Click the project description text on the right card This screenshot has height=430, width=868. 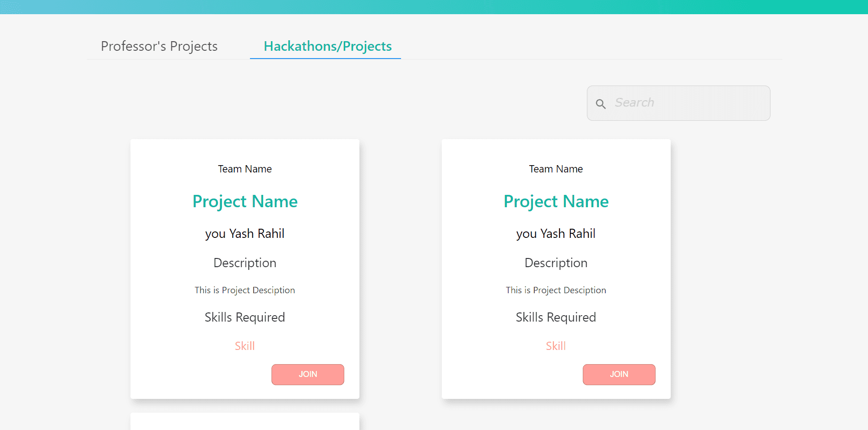coord(555,290)
